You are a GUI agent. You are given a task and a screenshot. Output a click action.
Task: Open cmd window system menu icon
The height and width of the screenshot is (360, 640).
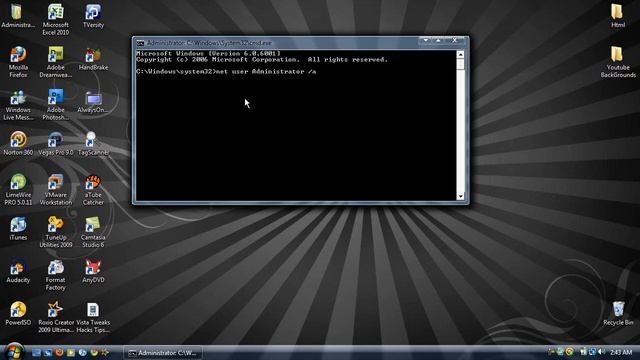[140, 43]
